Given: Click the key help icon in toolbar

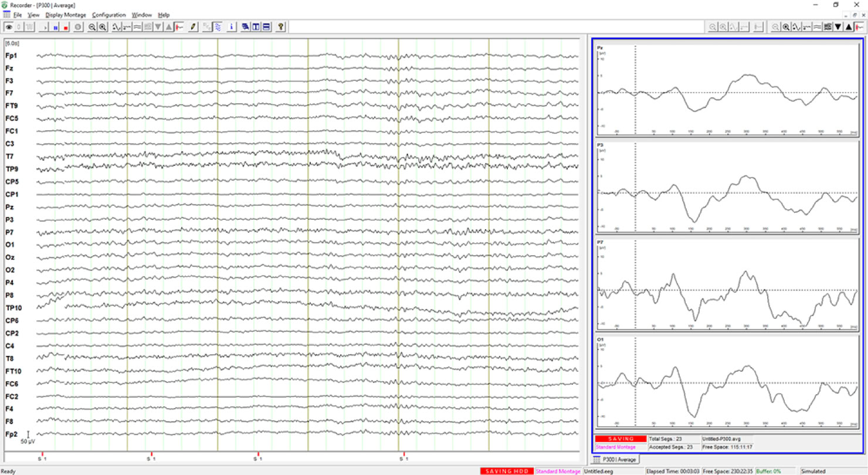Looking at the screenshot, I should click(x=281, y=27).
